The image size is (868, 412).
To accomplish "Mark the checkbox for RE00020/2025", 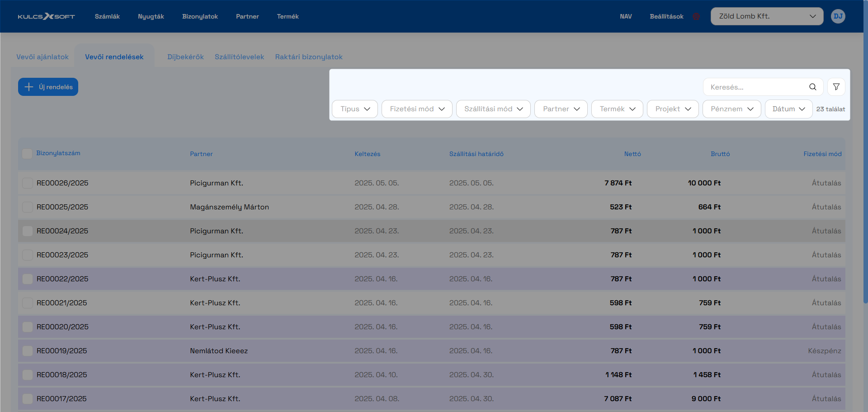I will 27,327.
